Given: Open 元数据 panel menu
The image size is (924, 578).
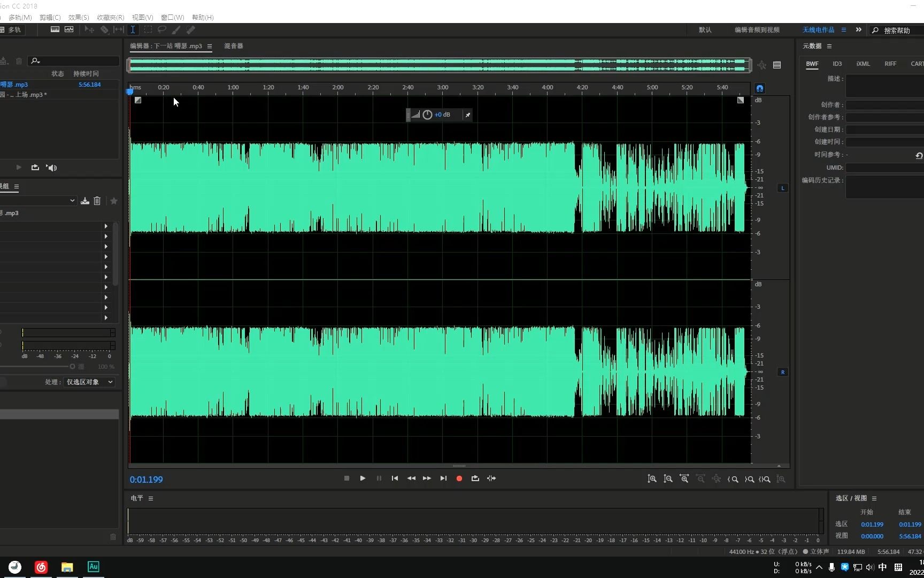Looking at the screenshot, I should pos(829,47).
